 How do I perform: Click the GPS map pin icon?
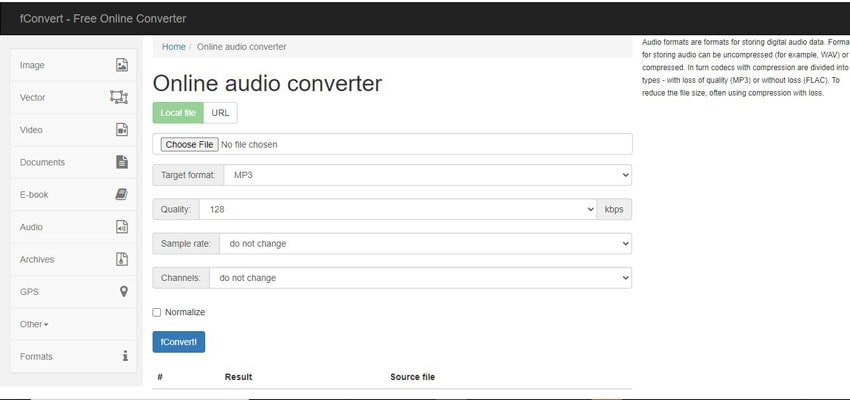point(124,292)
